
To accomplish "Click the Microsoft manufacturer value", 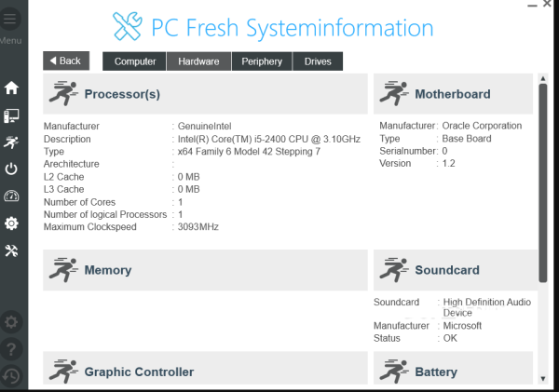I will coord(462,326).
